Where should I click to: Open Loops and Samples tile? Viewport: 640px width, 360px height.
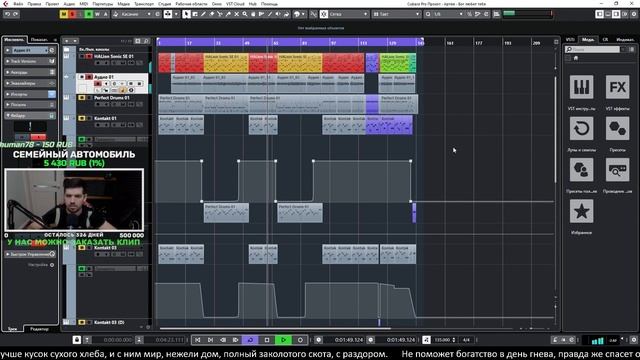581,129
